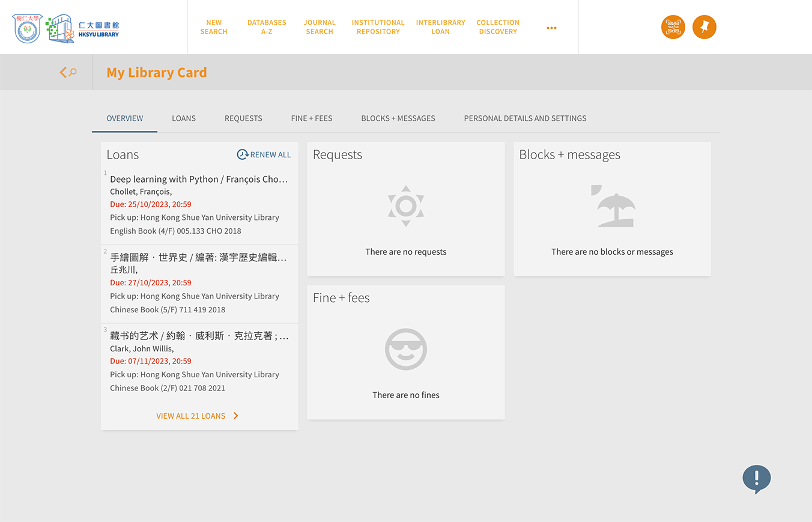Click the back-to-search arrow icon

tap(67, 73)
